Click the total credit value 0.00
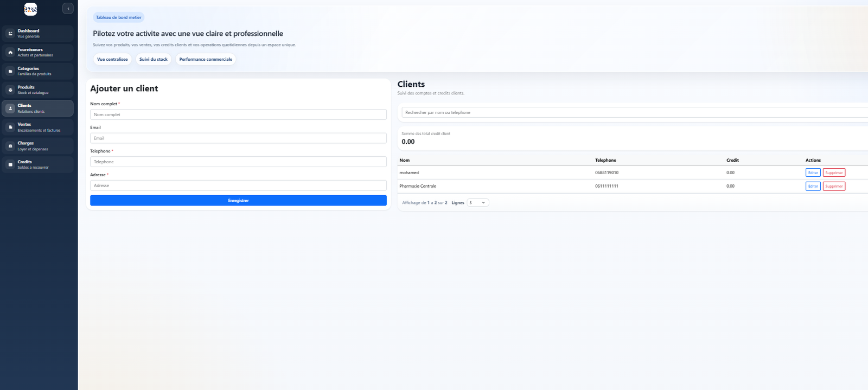 (x=408, y=142)
